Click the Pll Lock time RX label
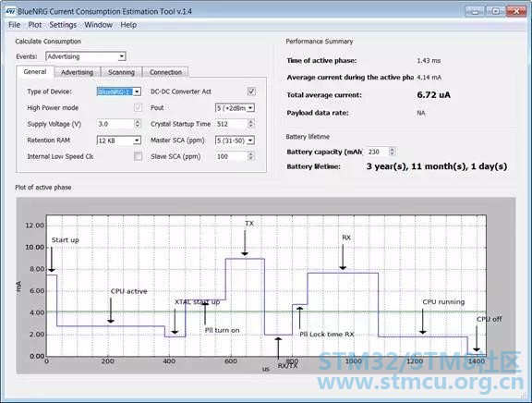The height and width of the screenshot is (403, 532). tap(327, 335)
